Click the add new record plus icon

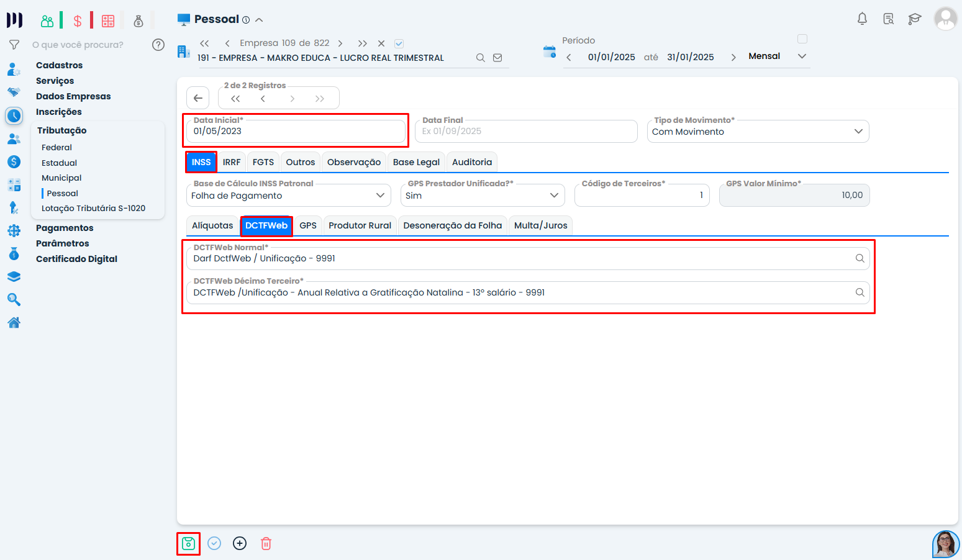pyautogui.click(x=240, y=544)
